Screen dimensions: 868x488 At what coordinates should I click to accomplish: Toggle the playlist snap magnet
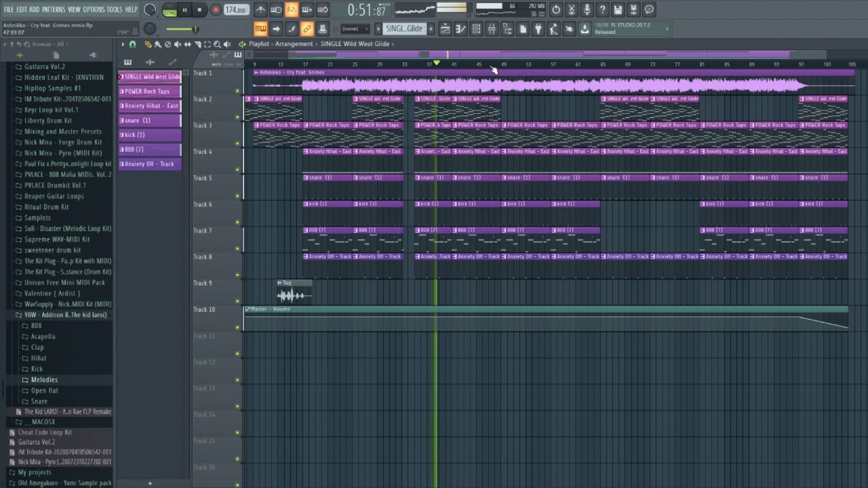pyautogui.click(x=133, y=44)
